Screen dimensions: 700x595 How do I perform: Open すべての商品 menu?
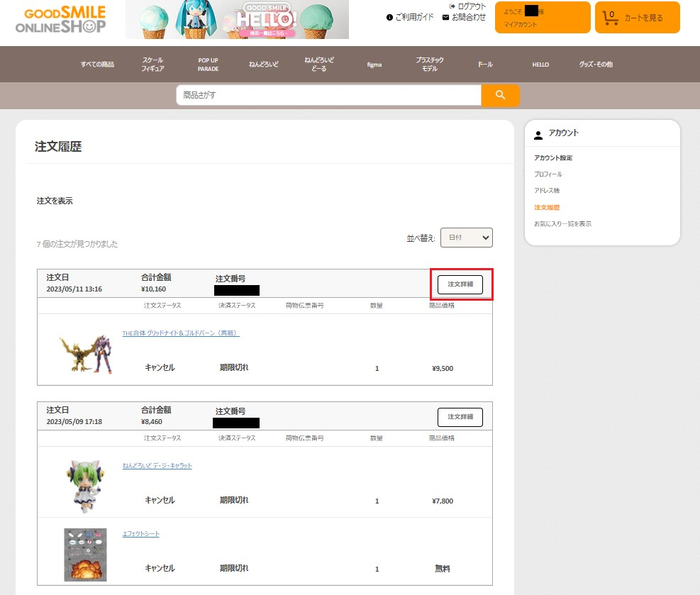pyautogui.click(x=97, y=65)
